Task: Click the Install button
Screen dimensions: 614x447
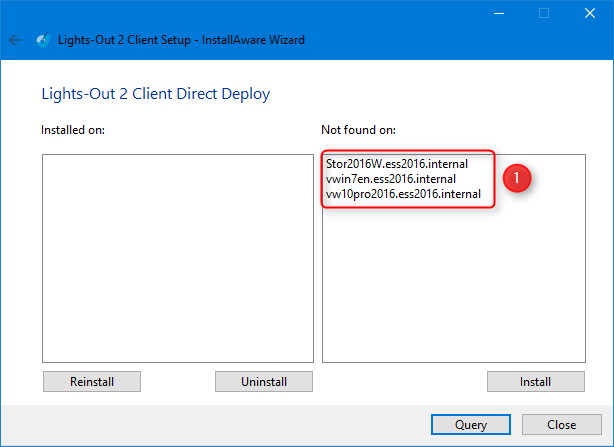Action: coord(536,382)
